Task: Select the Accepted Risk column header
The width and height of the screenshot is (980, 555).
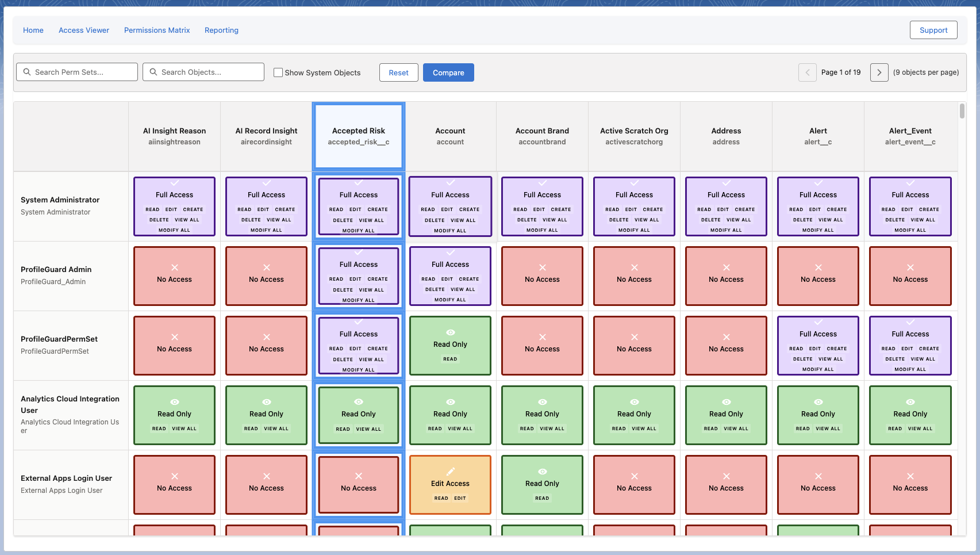Action: click(359, 136)
